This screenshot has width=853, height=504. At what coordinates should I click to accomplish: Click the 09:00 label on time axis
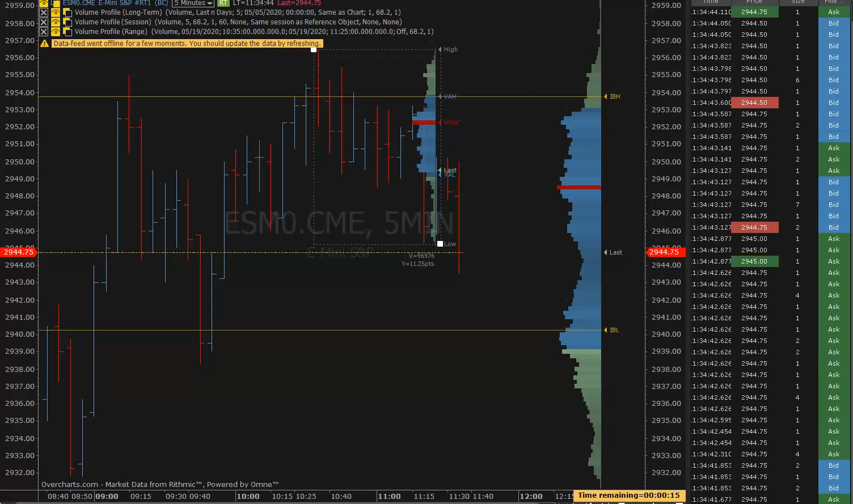tap(107, 497)
